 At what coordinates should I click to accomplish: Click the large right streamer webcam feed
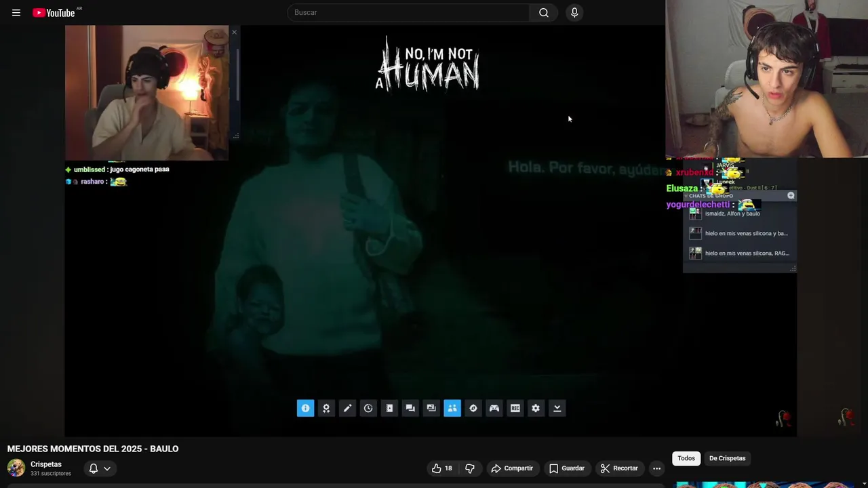(x=766, y=79)
